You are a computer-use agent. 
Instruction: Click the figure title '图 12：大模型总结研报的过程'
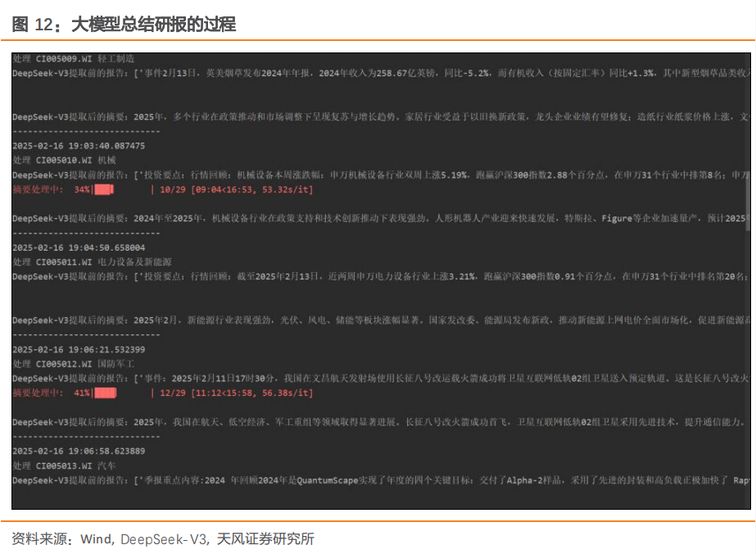[x=124, y=24]
